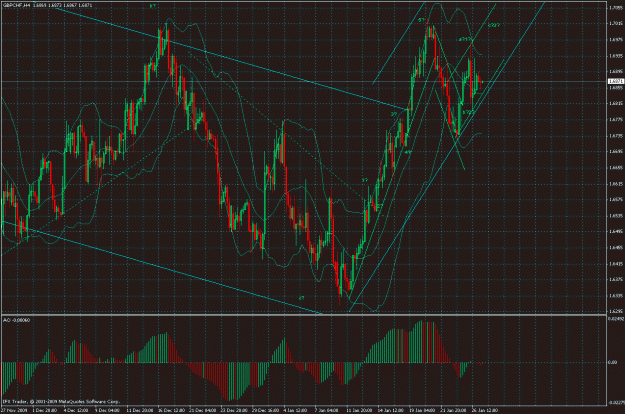The height and width of the screenshot is (414, 625).
Task: Click the '11 Dec 20:00' time axis label
Action: coord(139,410)
